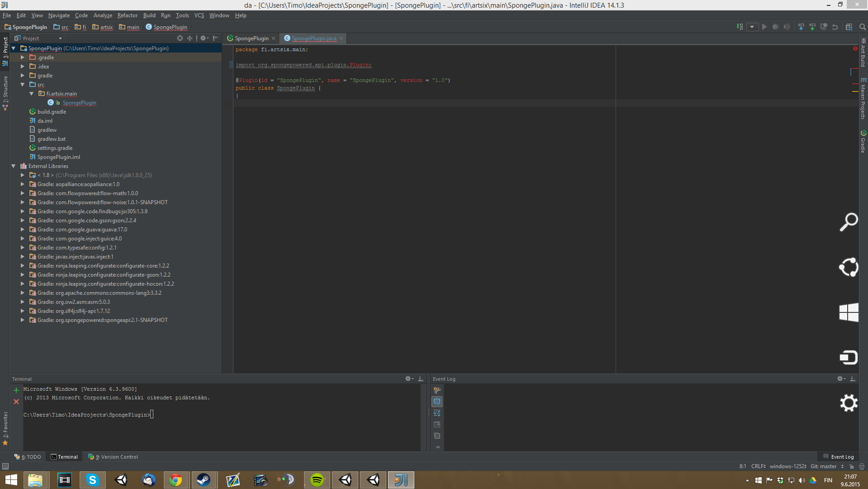
Task: Collapse the External Libraries node
Action: point(14,166)
